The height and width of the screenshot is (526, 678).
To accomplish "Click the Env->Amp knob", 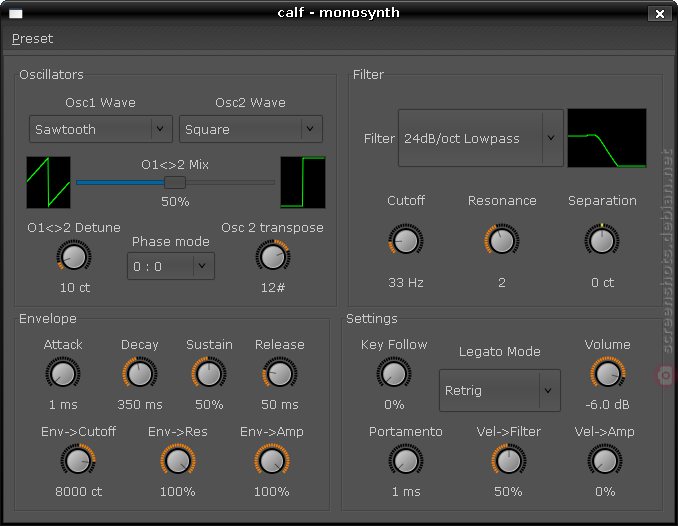I will click(x=272, y=461).
